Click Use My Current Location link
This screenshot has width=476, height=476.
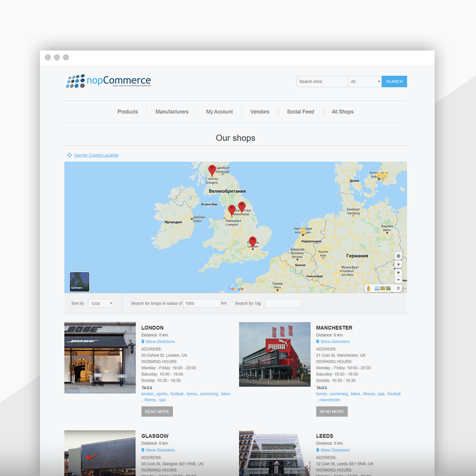(96, 155)
